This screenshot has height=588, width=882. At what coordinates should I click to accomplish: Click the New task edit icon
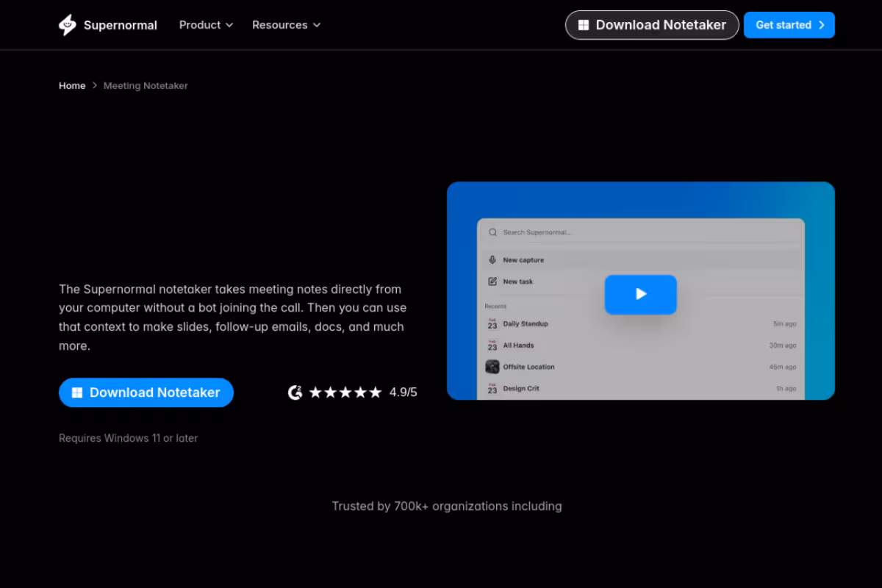pos(492,282)
